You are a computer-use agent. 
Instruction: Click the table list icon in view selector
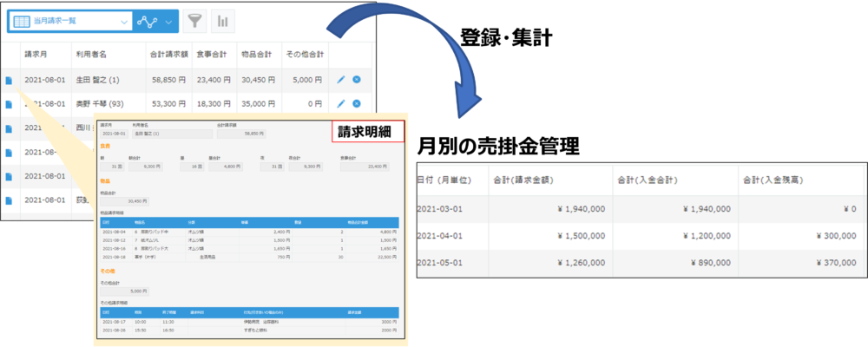click(21, 22)
